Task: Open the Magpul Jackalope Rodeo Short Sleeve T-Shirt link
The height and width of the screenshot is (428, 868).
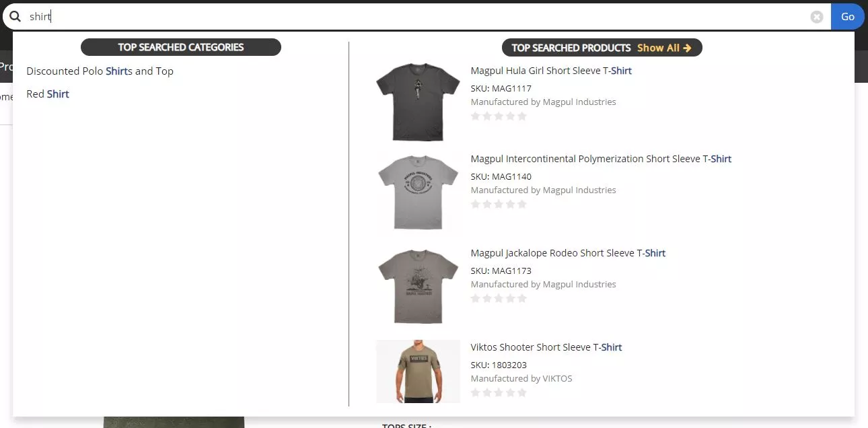Action: tap(568, 253)
